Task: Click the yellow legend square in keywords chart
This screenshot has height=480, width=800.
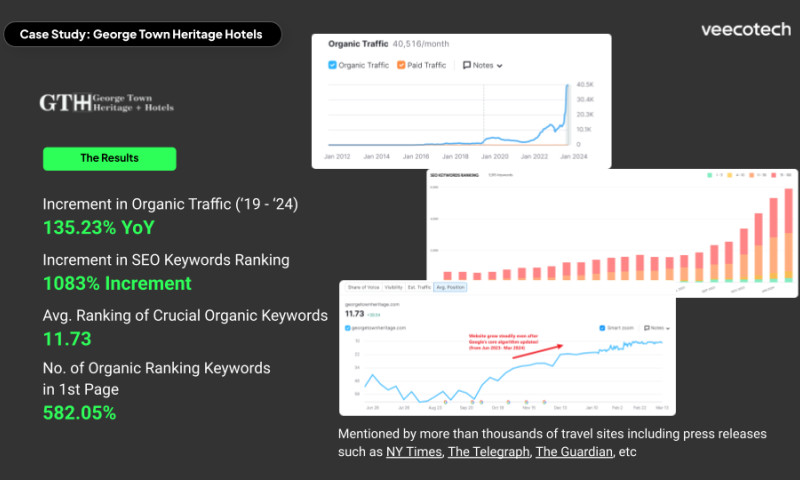Action: [730, 175]
